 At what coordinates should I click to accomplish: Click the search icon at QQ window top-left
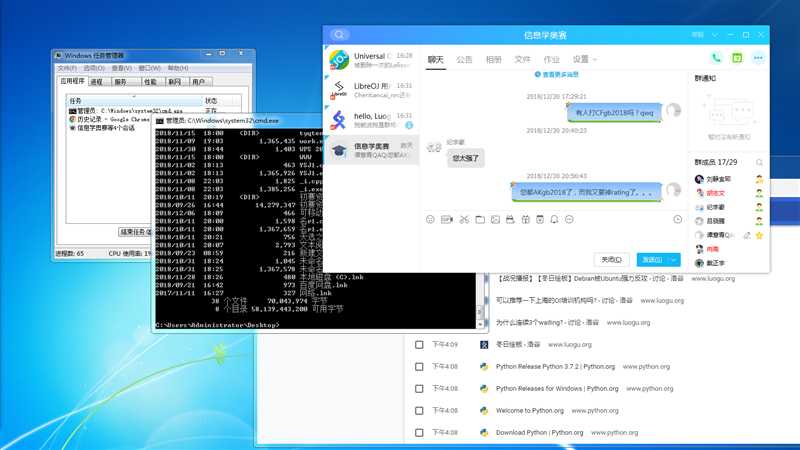coord(339,35)
